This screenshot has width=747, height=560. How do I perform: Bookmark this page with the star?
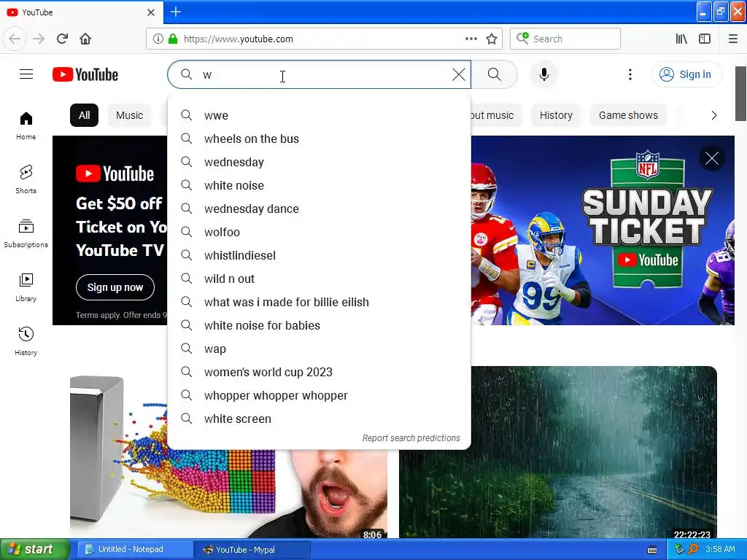click(492, 39)
